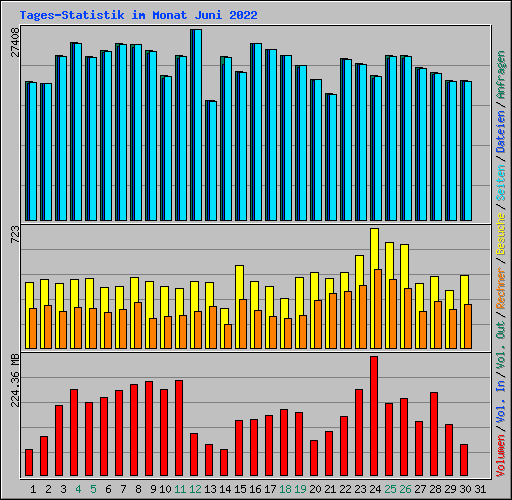Screen dimensions: 512x500
Task: Click day label 12 on the x-axis
Action: (195, 489)
